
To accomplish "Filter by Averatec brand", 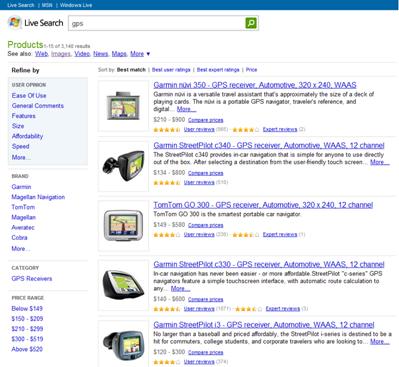I will (23, 227).
